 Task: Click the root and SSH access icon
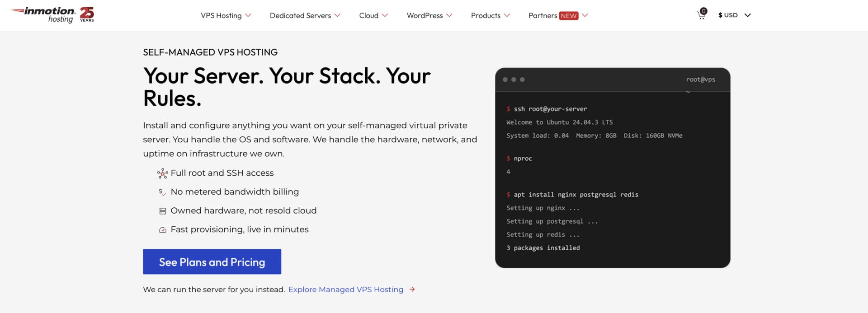pos(162,173)
